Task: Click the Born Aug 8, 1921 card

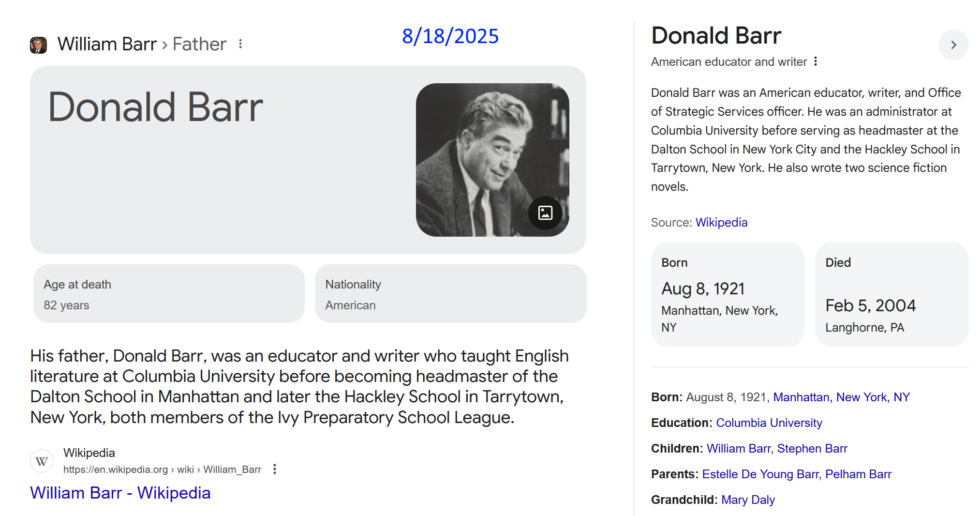Action: tap(728, 294)
